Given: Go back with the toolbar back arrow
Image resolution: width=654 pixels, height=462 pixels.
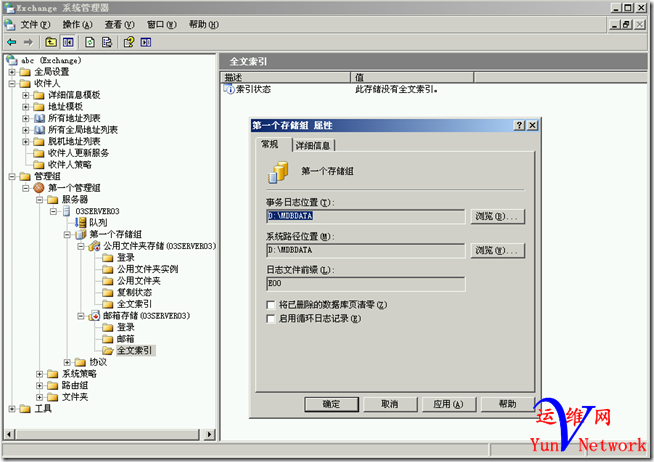Looking at the screenshot, I should click(12, 42).
